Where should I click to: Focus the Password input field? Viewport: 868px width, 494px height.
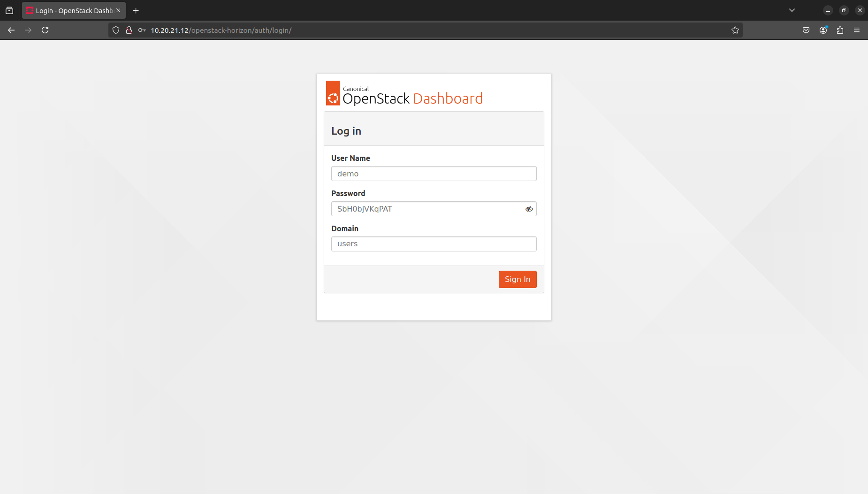434,209
